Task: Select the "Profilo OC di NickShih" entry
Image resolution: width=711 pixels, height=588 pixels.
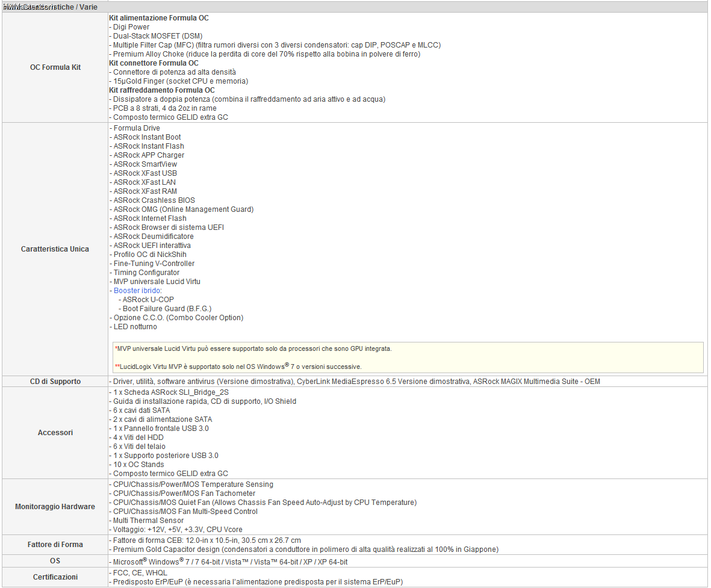Action: pos(148,255)
